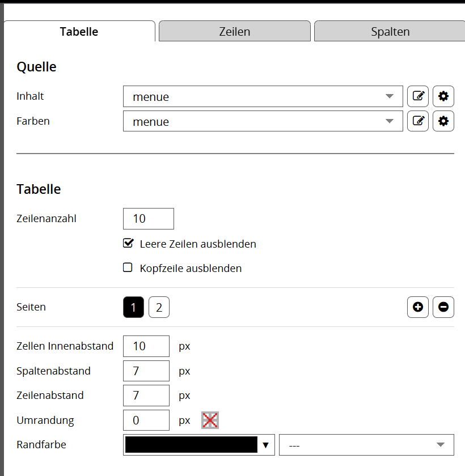465x476 pixels.
Task: Open the gear settings for Farben
Action: point(443,121)
